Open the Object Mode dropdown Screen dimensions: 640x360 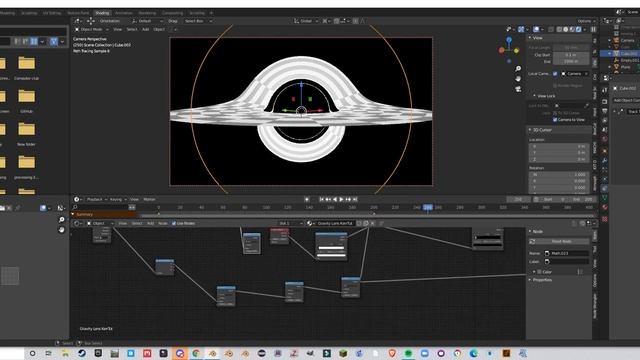(92, 29)
